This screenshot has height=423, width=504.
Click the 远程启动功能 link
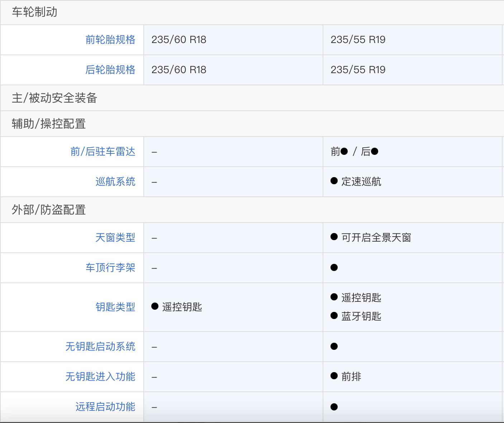coord(105,407)
